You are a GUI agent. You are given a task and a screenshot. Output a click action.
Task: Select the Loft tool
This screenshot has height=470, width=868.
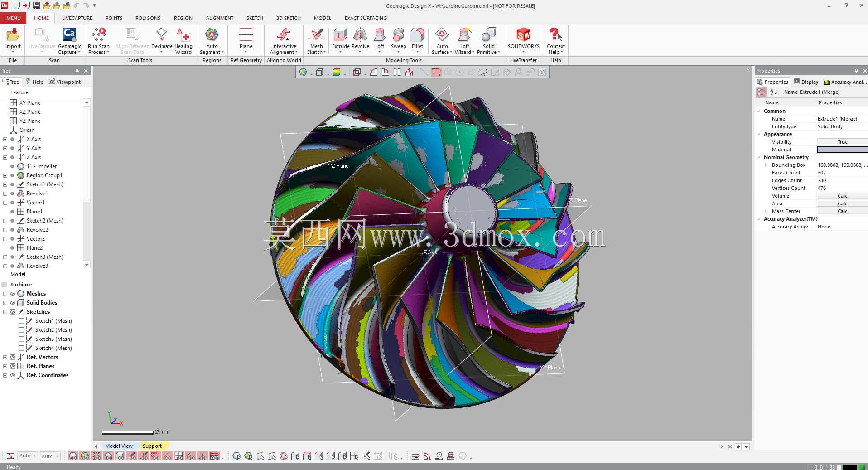click(x=380, y=40)
